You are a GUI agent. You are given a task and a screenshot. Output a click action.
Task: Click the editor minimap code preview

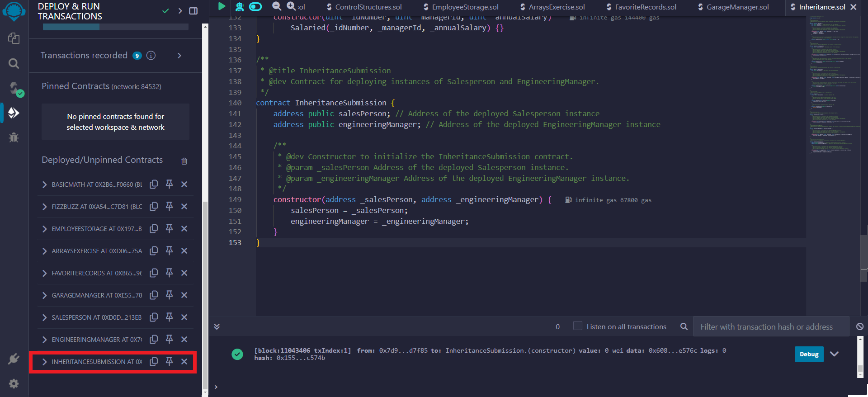[835, 86]
